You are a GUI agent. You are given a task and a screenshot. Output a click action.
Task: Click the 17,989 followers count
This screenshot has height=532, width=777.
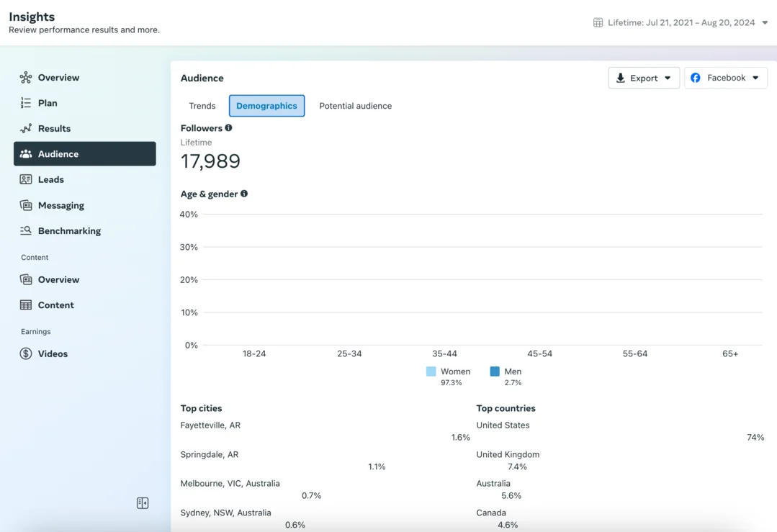click(210, 161)
